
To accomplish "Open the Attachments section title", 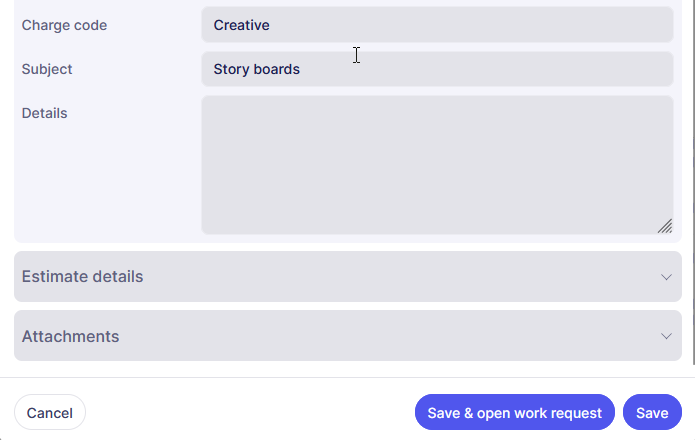I will click(70, 337).
